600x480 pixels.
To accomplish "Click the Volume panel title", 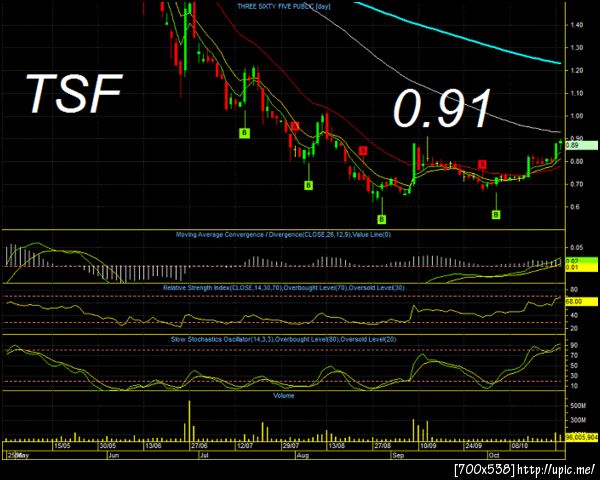I will click(284, 395).
